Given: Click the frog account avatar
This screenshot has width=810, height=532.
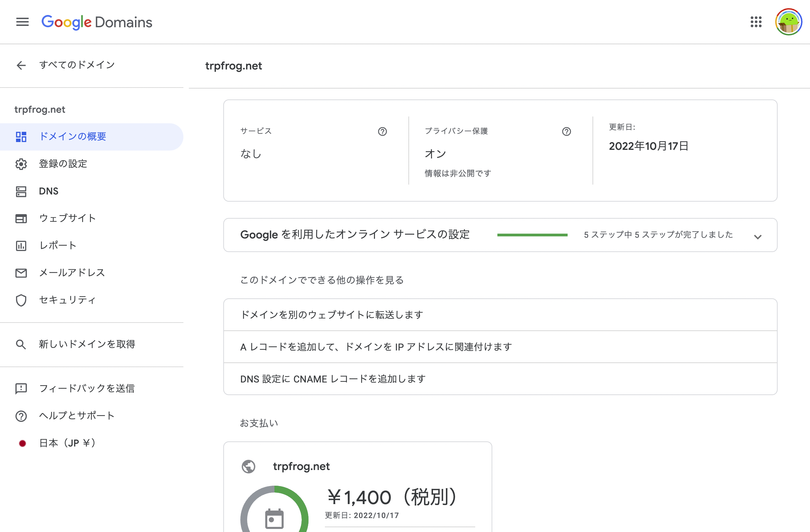Looking at the screenshot, I should click(789, 22).
